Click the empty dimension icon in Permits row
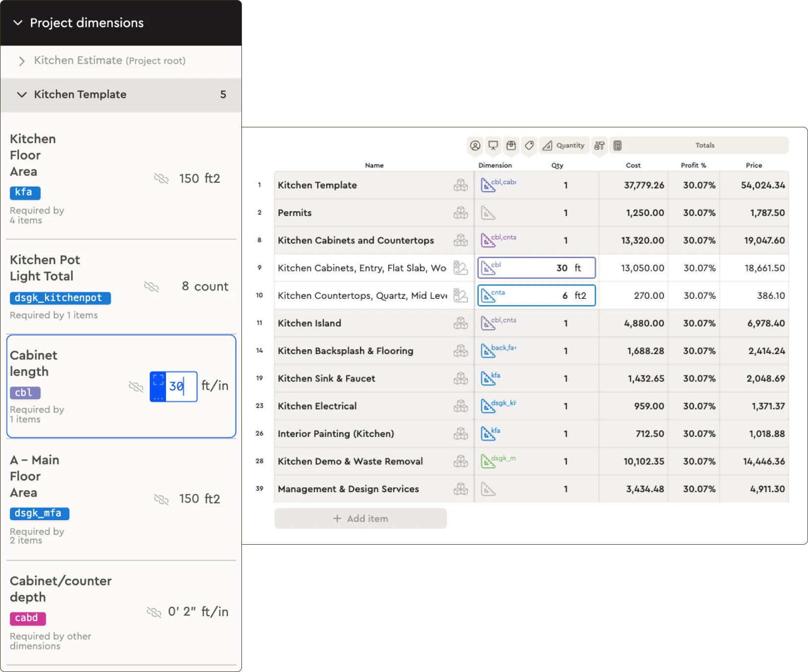 pos(488,213)
